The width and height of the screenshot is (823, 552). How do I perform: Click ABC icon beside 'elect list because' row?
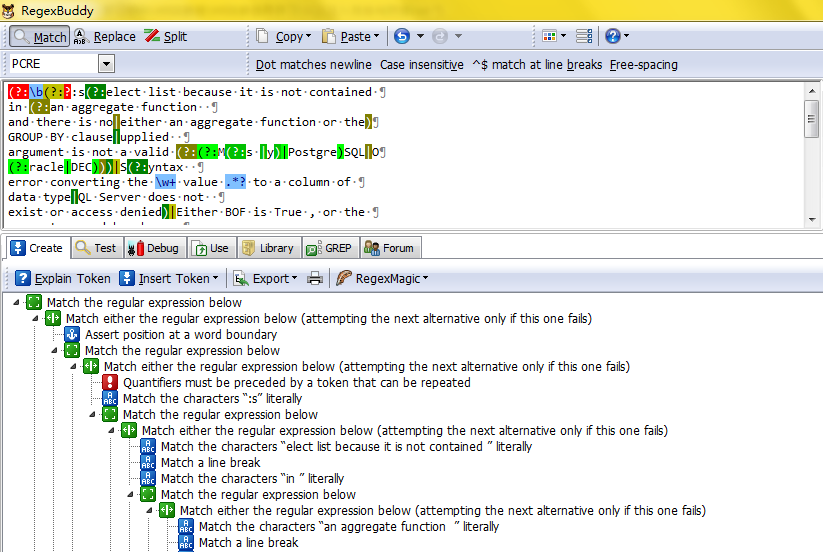[148, 447]
